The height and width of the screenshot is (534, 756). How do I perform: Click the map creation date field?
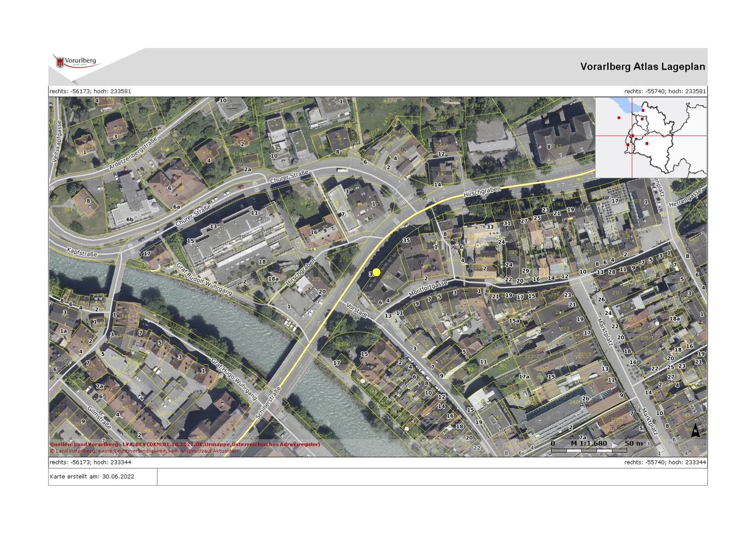click(92, 477)
